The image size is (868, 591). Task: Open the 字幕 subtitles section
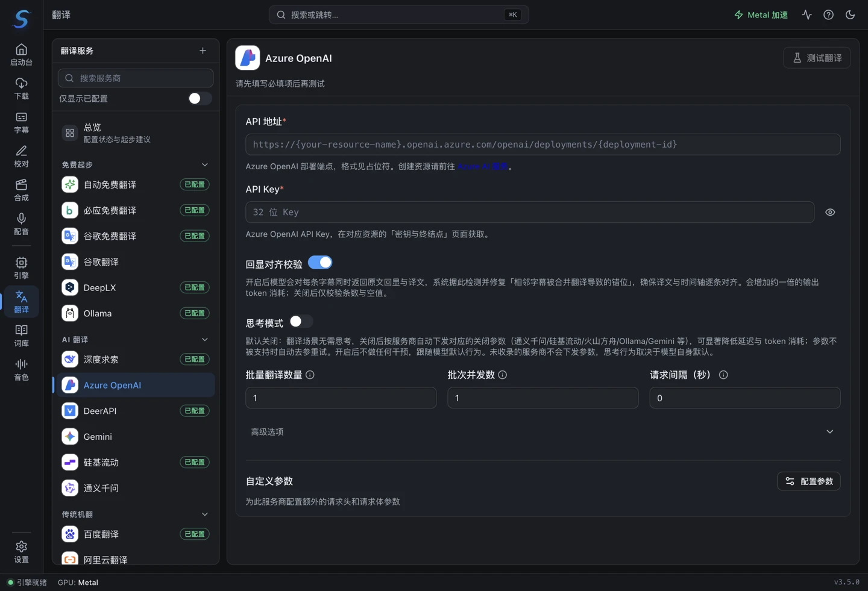[21, 122]
